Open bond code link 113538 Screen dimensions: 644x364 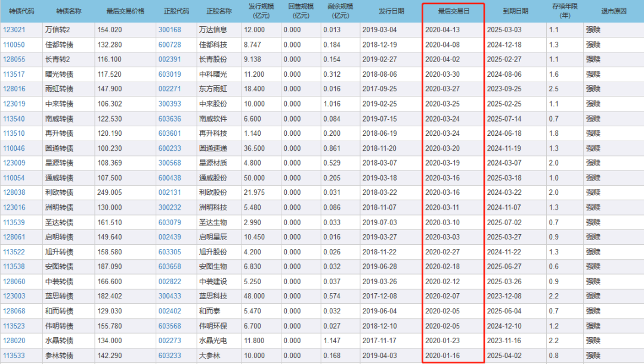(14, 267)
